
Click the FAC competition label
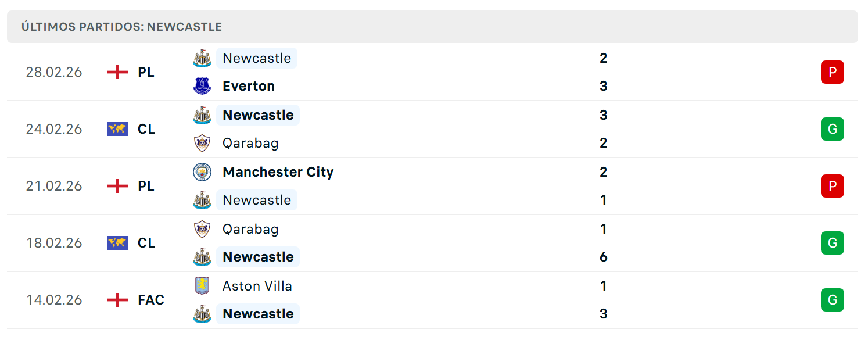pyautogui.click(x=151, y=300)
